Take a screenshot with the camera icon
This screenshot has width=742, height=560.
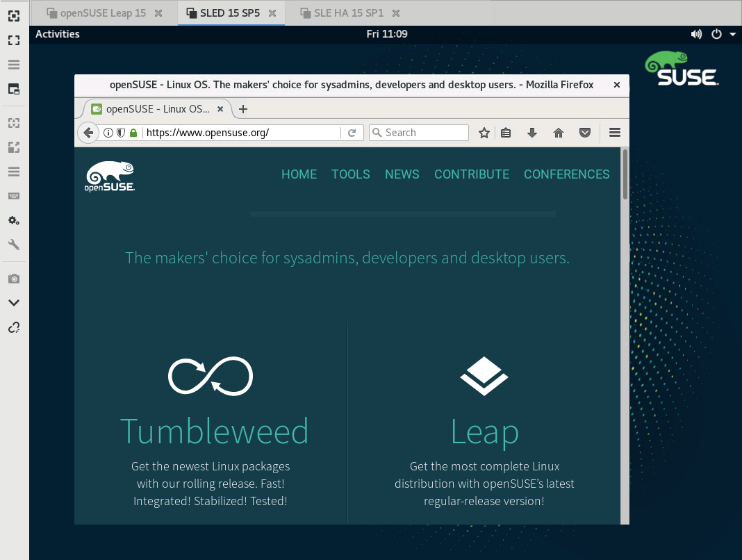click(14, 279)
